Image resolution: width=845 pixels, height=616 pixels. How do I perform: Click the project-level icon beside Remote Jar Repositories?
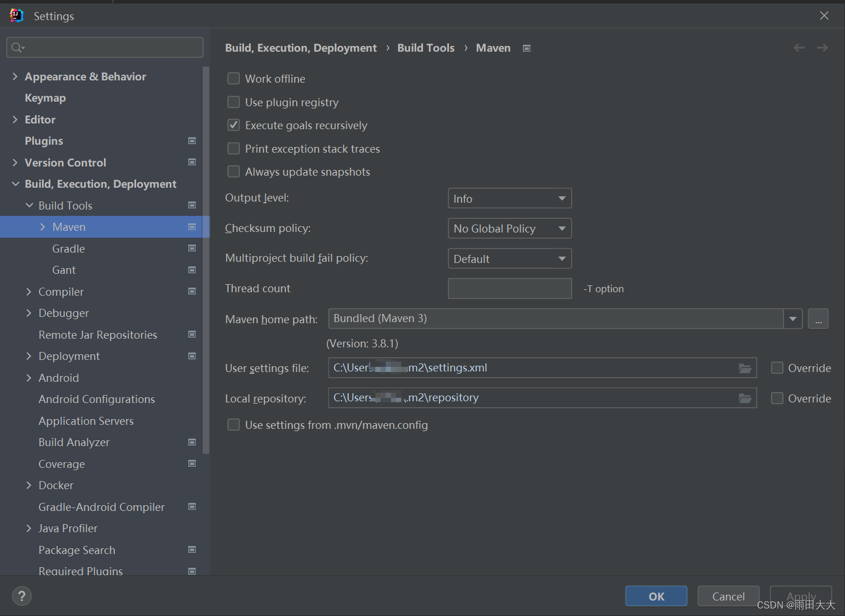[192, 335]
